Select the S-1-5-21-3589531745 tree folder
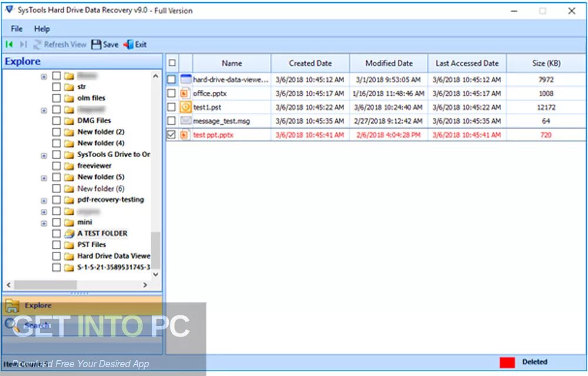The width and height of the screenshot is (588, 376). pos(113,267)
